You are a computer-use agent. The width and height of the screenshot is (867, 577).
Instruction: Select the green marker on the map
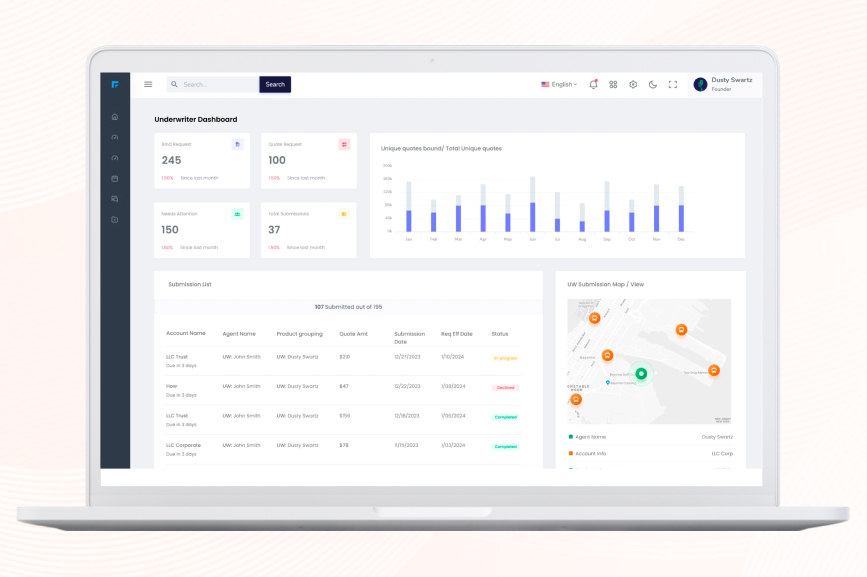(x=642, y=373)
